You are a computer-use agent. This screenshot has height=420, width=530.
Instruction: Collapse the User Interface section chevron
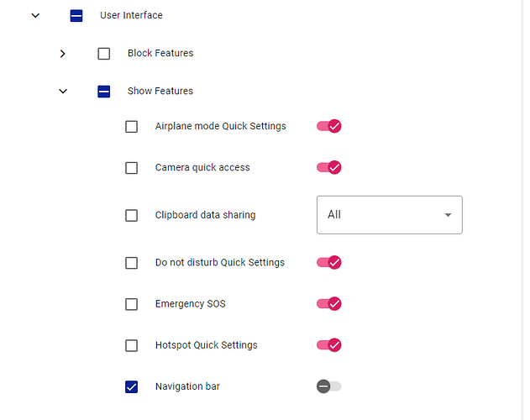coord(35,16)
